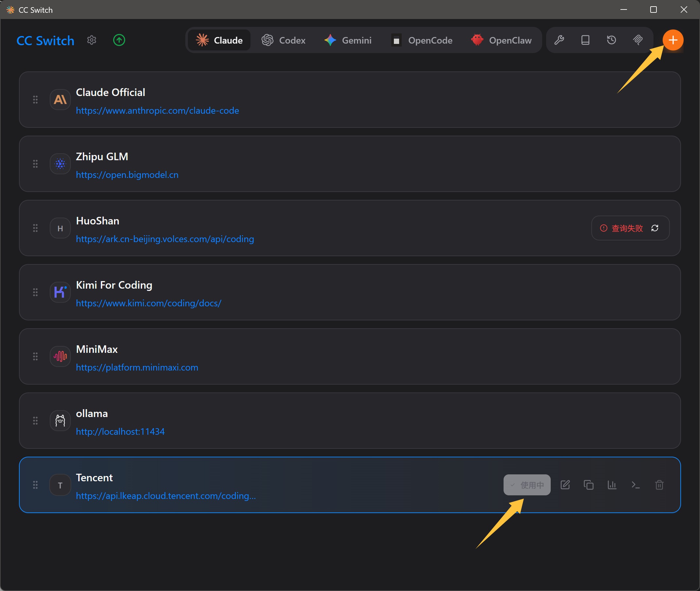Image resolution: width=700 pixels, height=591 pixels.
Task: Click the orange add provider plus button
Action: 672,40
